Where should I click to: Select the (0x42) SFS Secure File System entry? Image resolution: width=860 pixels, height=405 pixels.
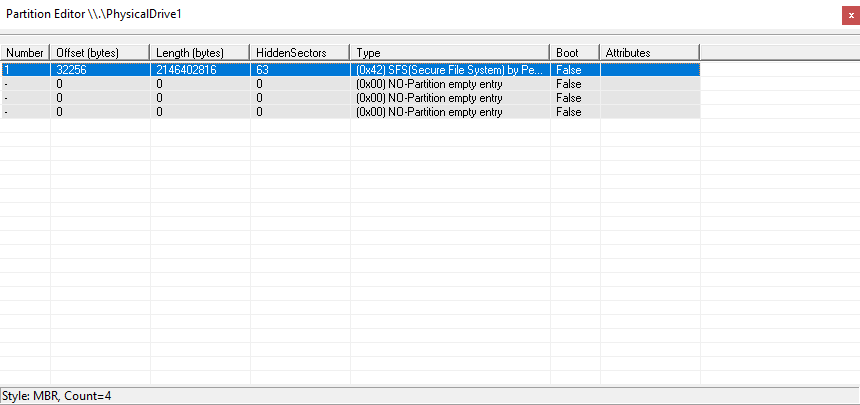tap(450, 70)
